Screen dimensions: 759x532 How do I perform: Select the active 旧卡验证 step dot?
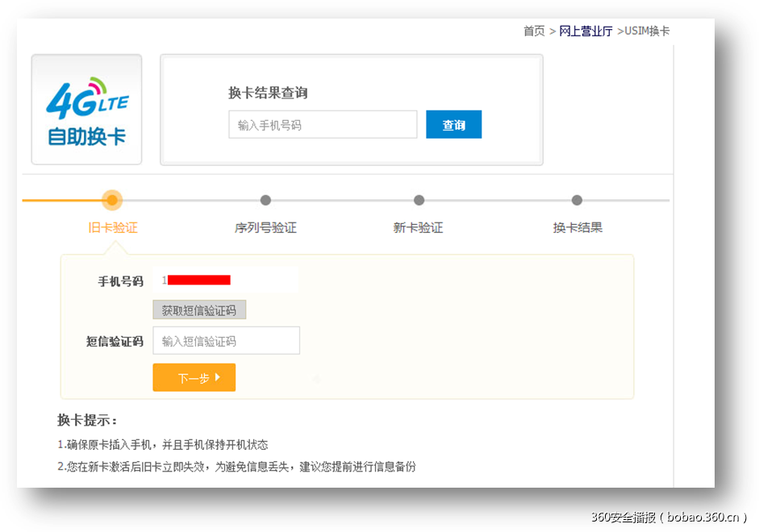112,200
